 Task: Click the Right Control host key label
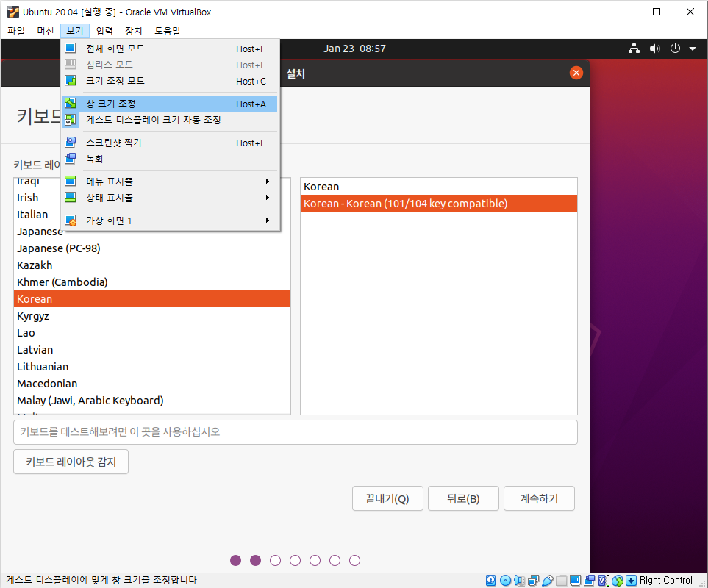click(666, 581)
